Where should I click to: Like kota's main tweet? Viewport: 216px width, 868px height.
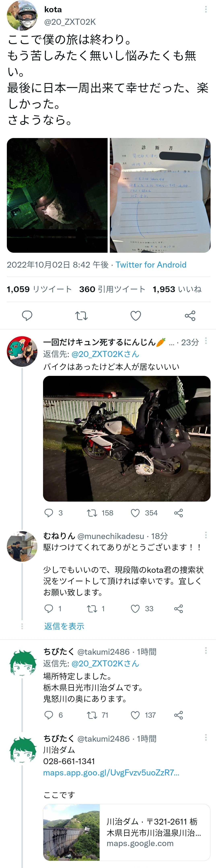click(136, 315)
